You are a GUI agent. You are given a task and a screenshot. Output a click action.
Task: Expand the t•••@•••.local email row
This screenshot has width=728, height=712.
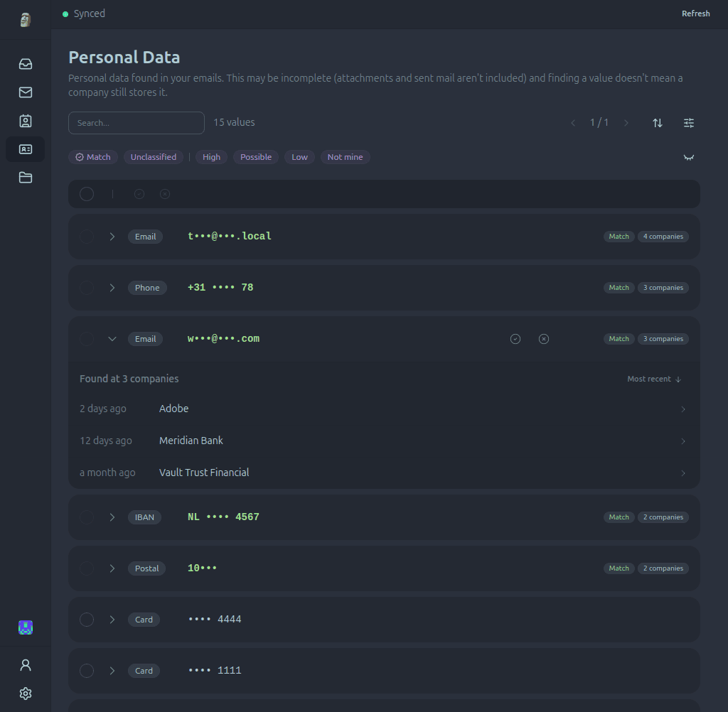tap(112, 237)
